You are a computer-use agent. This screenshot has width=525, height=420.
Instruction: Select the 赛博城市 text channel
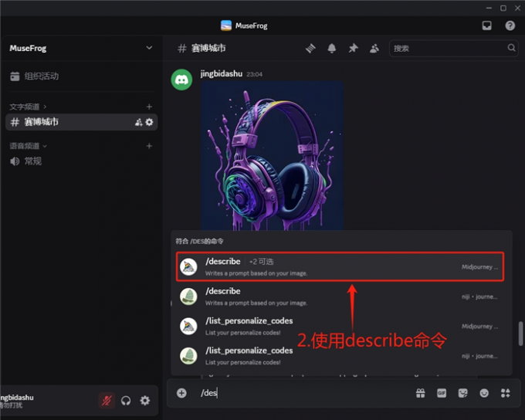click(81, 122)
